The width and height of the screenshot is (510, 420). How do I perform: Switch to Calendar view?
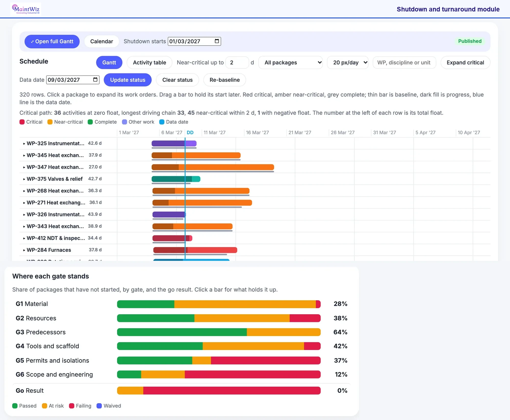101,41
